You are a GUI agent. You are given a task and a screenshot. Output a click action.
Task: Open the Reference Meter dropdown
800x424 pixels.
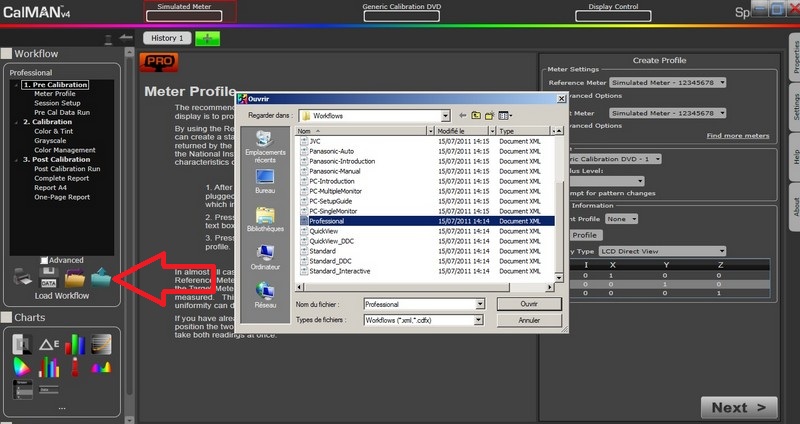pyautogui.click(x=667, y=82)
